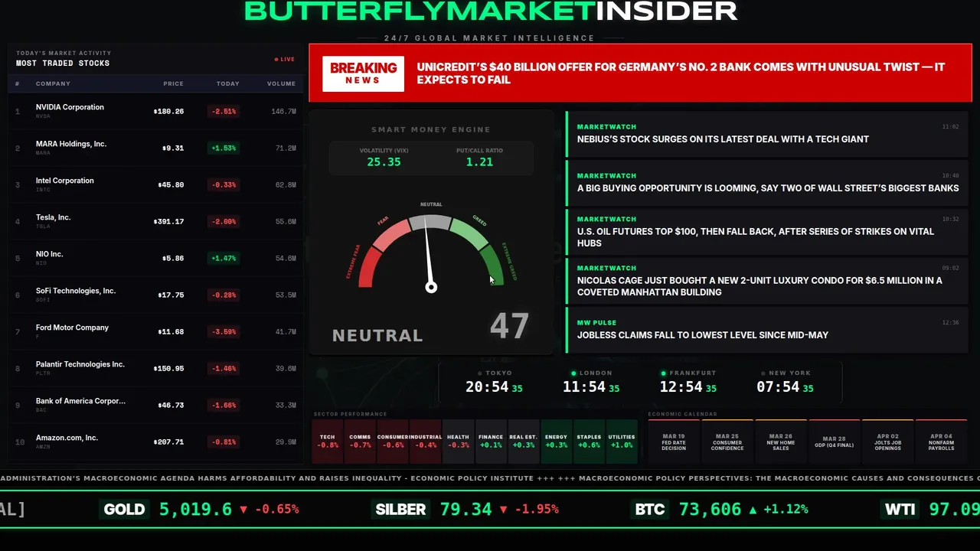The height and width of the screenshot is (551, 980).
Task: Select NVIDIA Corporation row
Action: (x=155, y=111)
